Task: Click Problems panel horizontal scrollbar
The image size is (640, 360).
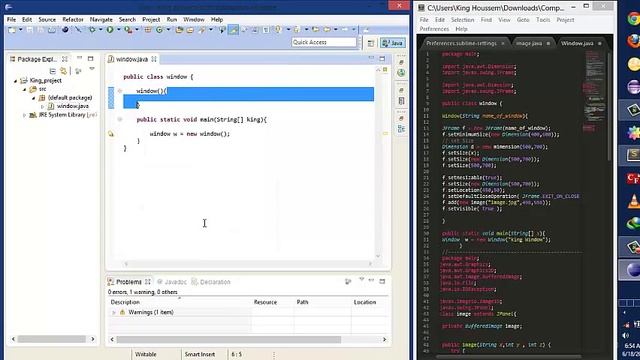Action: [x=229, y=340]
